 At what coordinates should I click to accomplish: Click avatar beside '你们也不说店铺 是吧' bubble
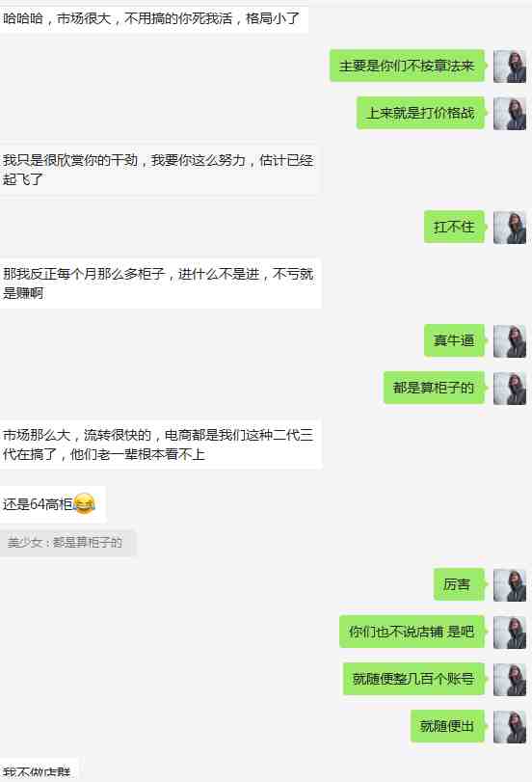(510, 632)
